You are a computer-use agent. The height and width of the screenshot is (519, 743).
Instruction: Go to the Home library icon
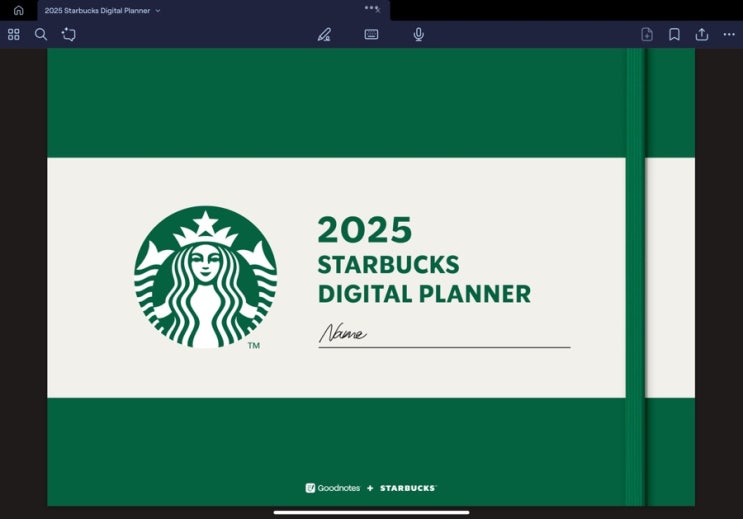[x=18, y=10]
